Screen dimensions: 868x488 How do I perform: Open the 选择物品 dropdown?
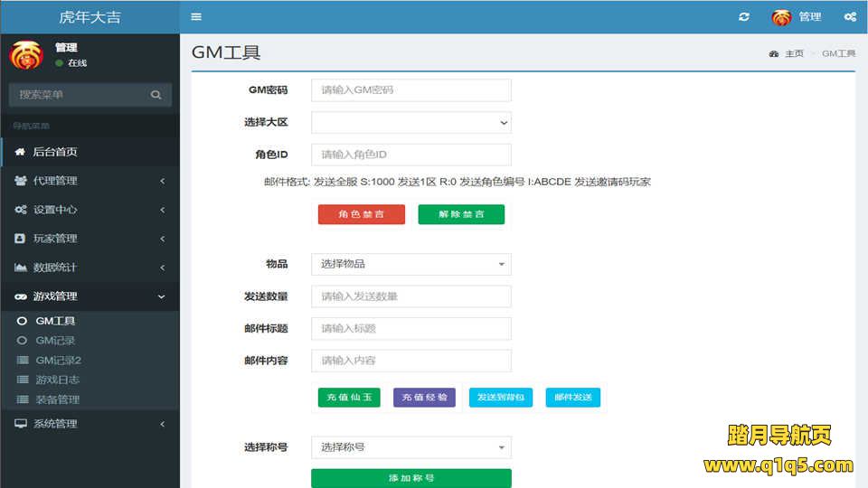(x=410, y=264)
